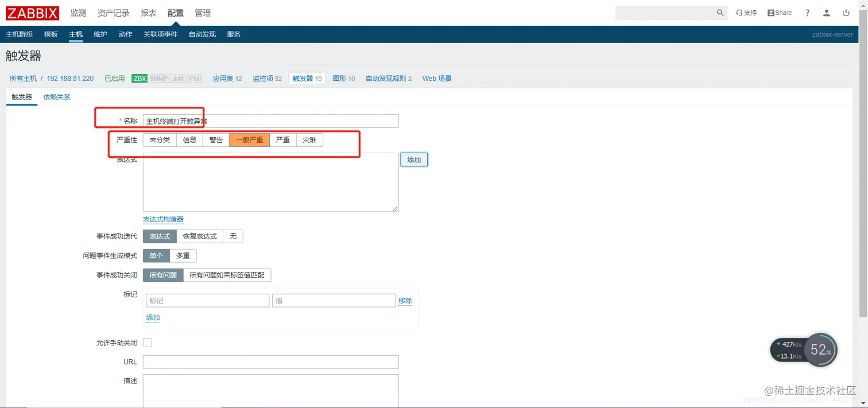
Task: Click the 标记 tag name field
Action: [x=207, y=301]
